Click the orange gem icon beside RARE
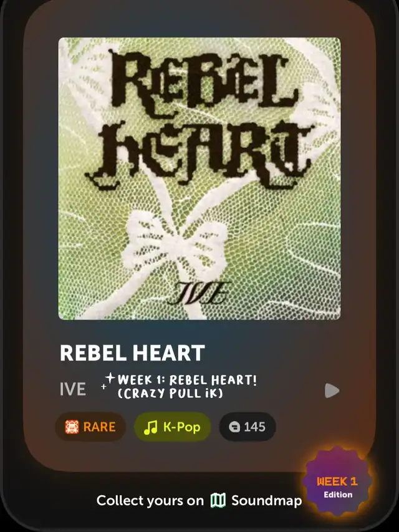Viewport: 399px width, 532px height. [72, 427]
